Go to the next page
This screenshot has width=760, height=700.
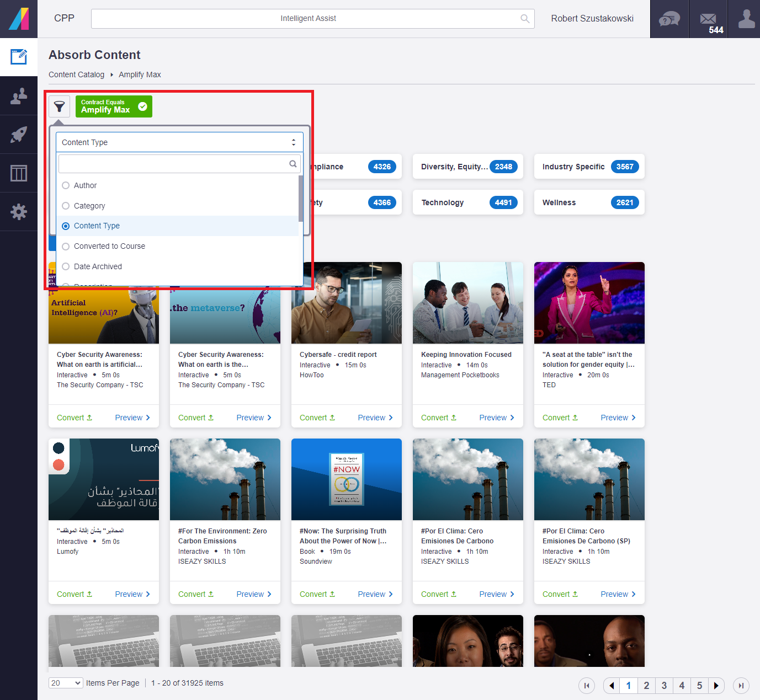pyautogui.click(x=716, y=686)
